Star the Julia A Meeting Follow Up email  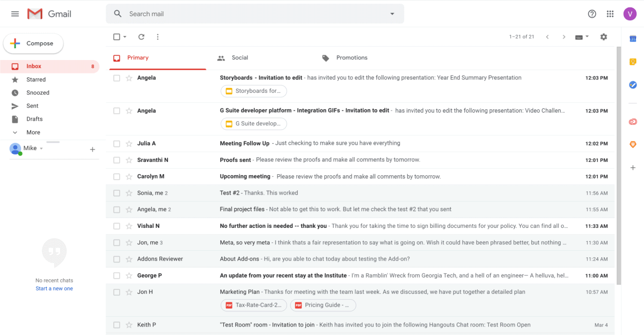pos(129,144)
